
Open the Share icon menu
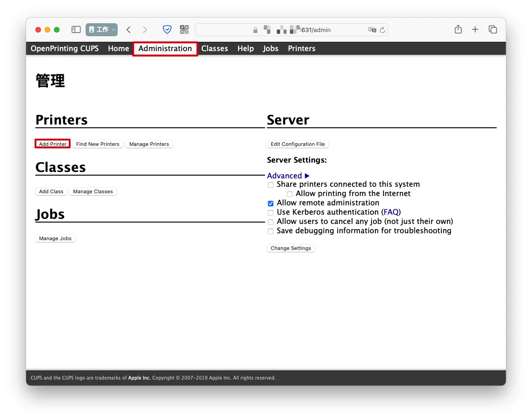(458, 30)
